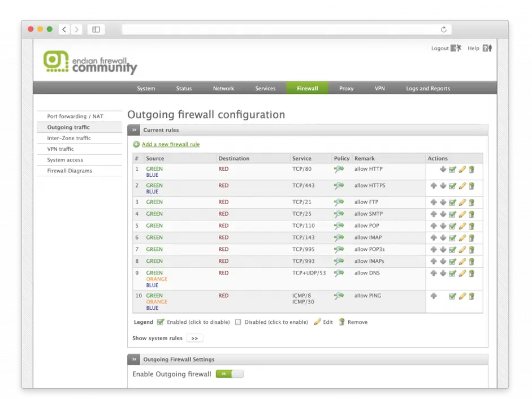
Task: Move the allow SMTP rule down
Action: click(443, 214)
